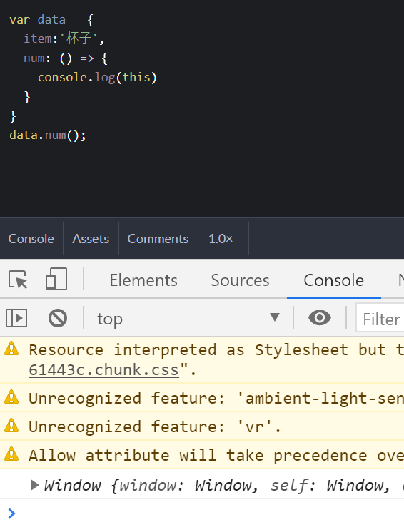The width and height of the screenshot is (404, 532).
Task: Change the 1.0× zoom setting
Action: (x=221, y=239)
